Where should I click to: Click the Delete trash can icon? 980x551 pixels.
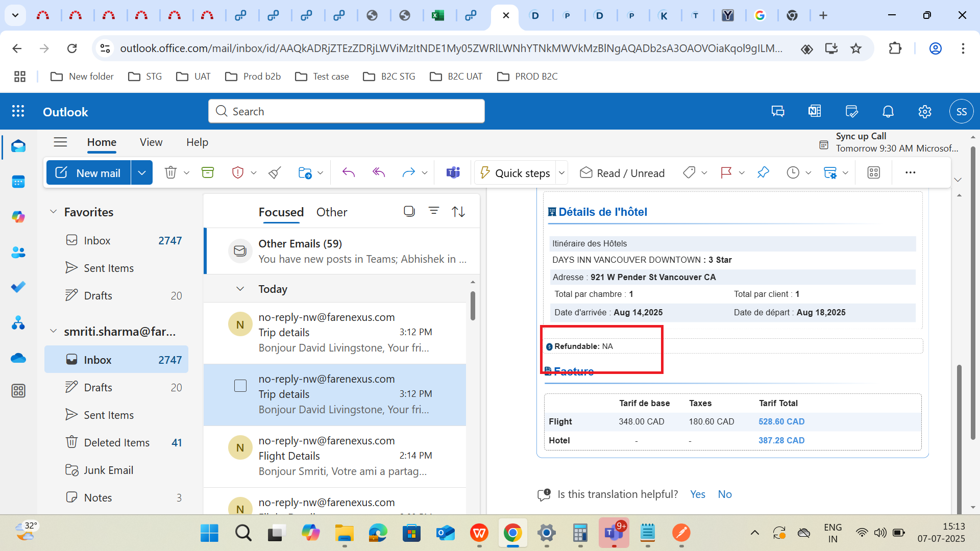[170, 173]
